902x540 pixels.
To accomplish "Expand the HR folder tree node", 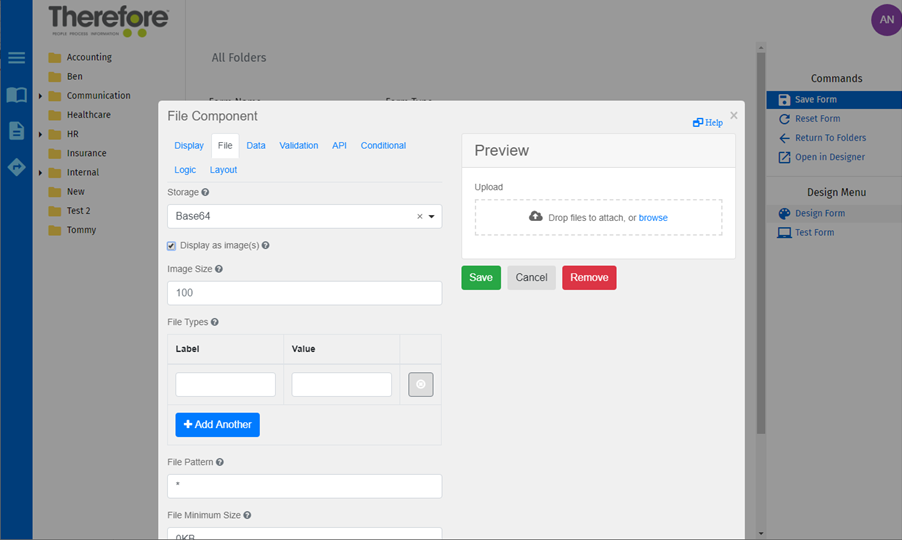I will tap(41, 134).
